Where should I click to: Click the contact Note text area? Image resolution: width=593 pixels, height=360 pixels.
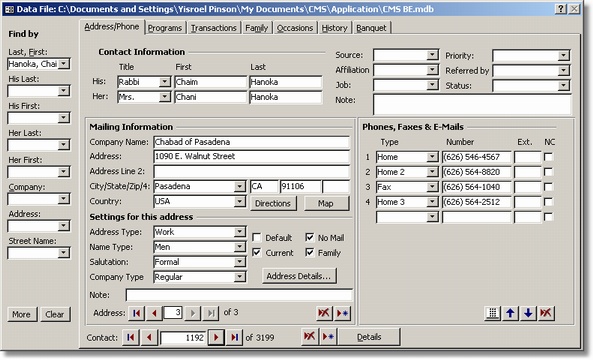[x=472, y=104]
